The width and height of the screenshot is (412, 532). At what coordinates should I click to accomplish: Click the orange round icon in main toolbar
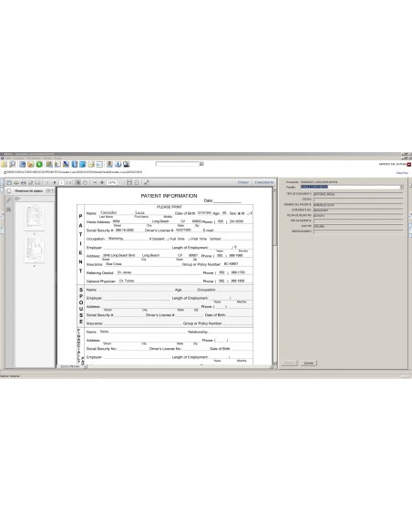coord(31,165)
